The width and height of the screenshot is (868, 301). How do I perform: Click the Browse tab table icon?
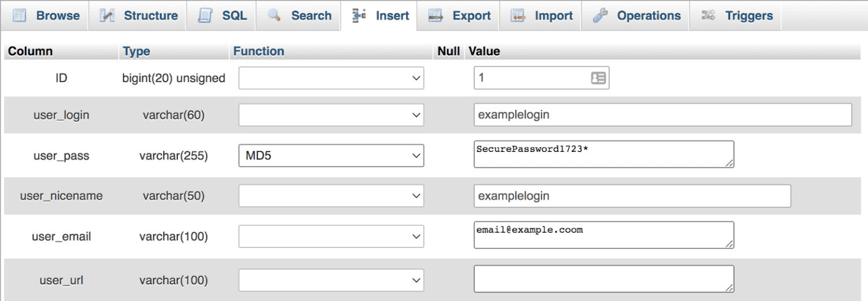20,15
